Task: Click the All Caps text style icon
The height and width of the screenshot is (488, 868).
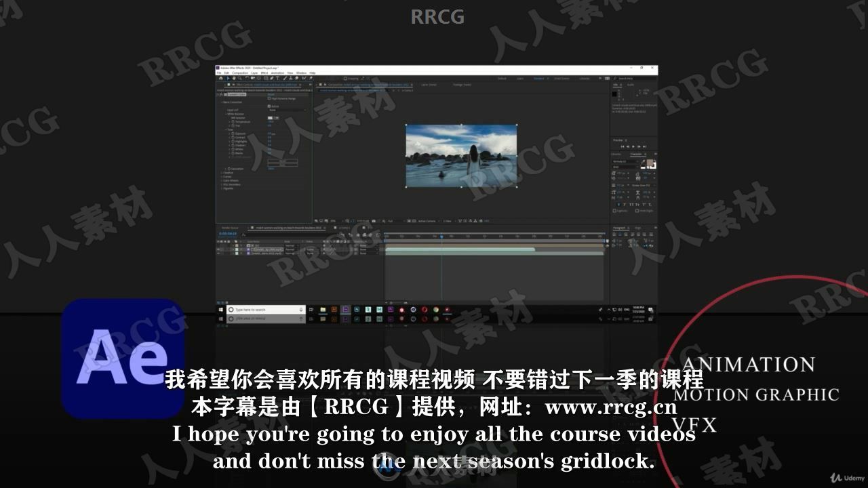Action: tap(631, 205)
